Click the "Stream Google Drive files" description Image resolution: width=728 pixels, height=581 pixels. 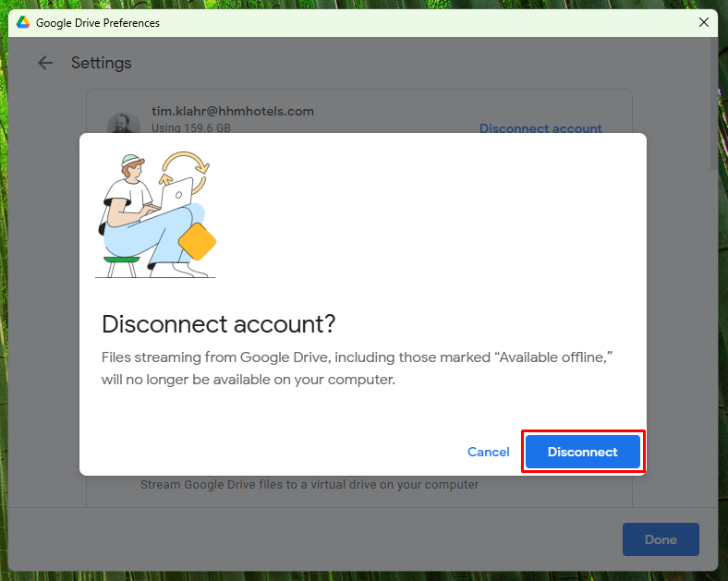coord(309,484)
